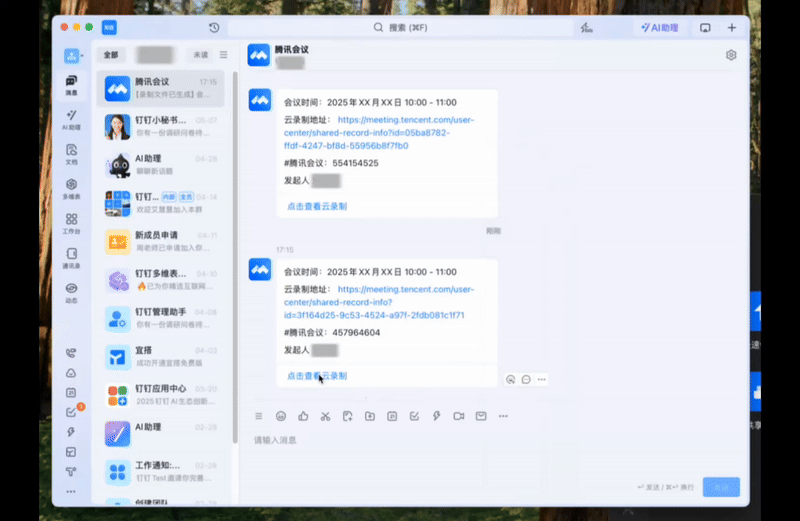Open message more-options dots beside the message
This screenshot has width=800, height=521.
pos(541,379)
